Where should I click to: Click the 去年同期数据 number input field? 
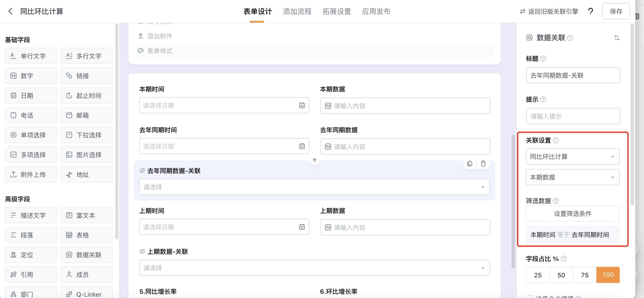coord(405,146)
